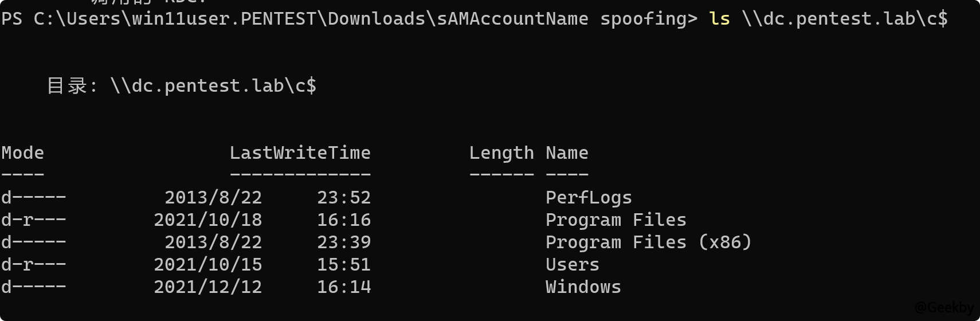Select the Users directory name
Image resolution: width=980 pixels, height=321 pixels.
[x=572, y=265]
